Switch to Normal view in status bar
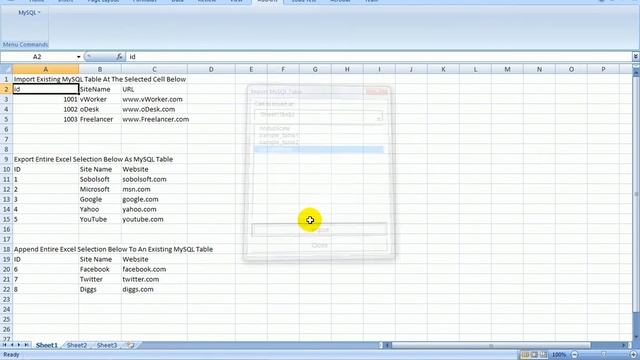The width and height of the screenshot is (640, 360). click(x=525, y=355)
